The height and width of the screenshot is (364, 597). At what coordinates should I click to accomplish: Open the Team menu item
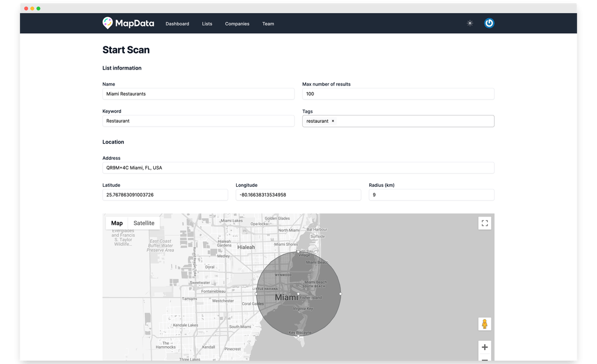point(268,24)
